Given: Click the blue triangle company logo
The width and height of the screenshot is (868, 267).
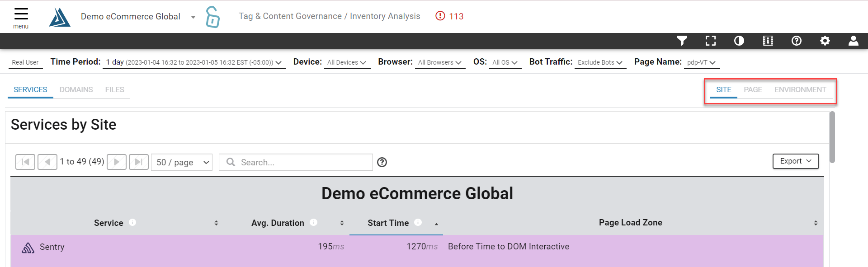Looking at the screenshot, I should click(60, 17).
